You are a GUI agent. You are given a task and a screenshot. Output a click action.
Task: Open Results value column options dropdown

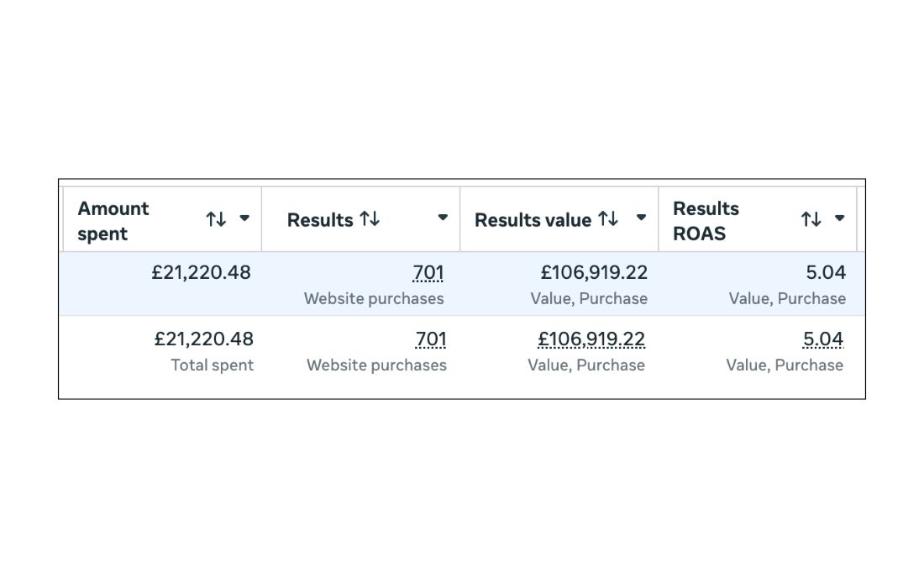pyautogui.click(x=641, y=218)
